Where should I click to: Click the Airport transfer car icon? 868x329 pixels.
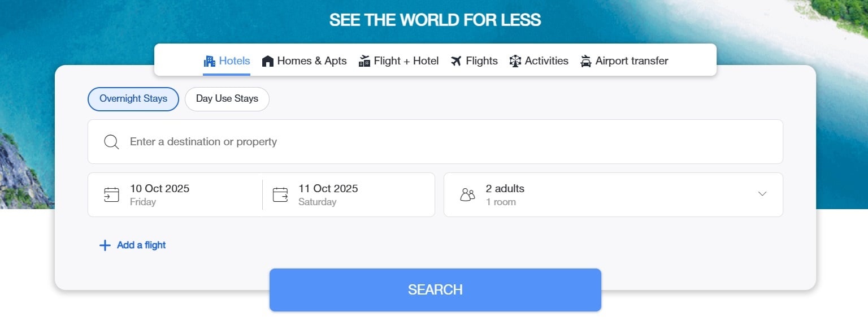[x=586, y=61]
